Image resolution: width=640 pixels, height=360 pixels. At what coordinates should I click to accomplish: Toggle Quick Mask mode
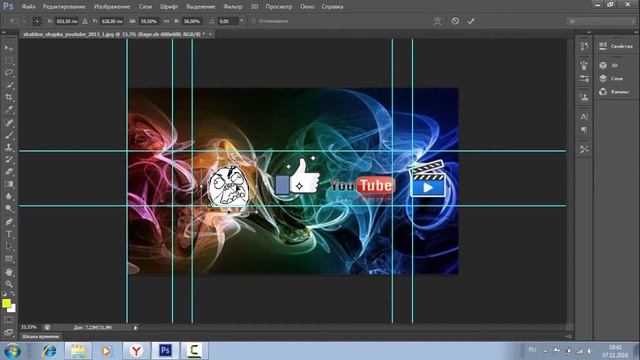pyautogui.click(x=9, y=320)
